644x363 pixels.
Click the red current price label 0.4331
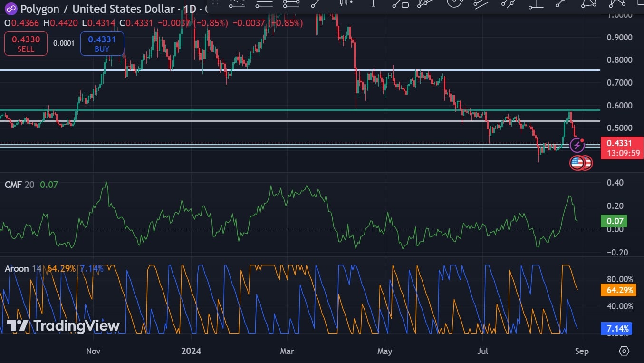(x=622, y=143)
